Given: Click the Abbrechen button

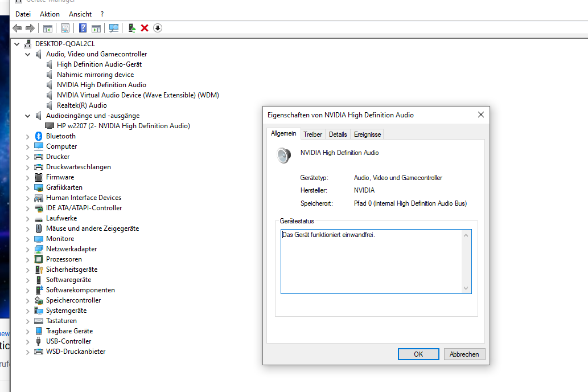Looking at the screenshot, I should point(464,354).
